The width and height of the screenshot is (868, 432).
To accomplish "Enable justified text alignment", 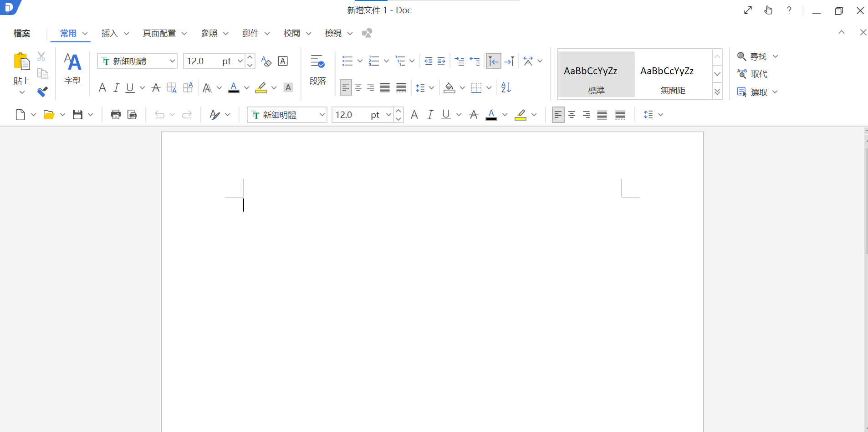I will click(x=384, y=87).
